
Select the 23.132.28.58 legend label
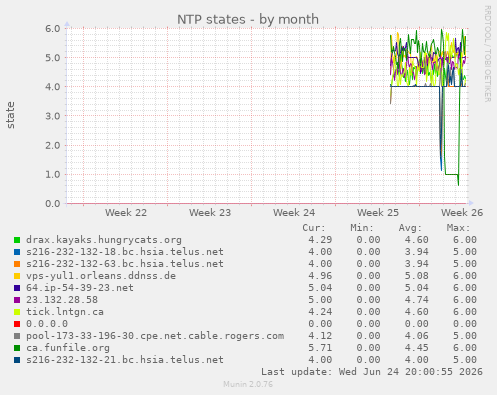pyautogui.click(x=62, y=300)
